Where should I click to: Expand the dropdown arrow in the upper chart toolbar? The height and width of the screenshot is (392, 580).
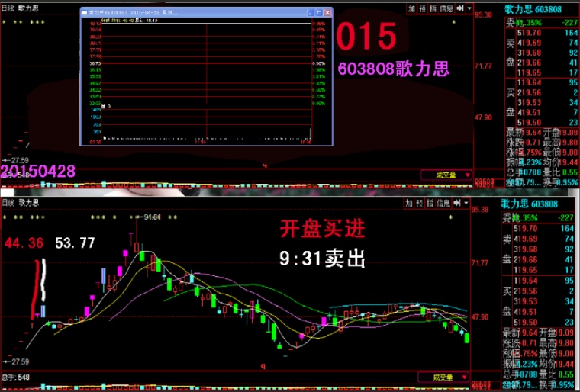tap(469, 8)
